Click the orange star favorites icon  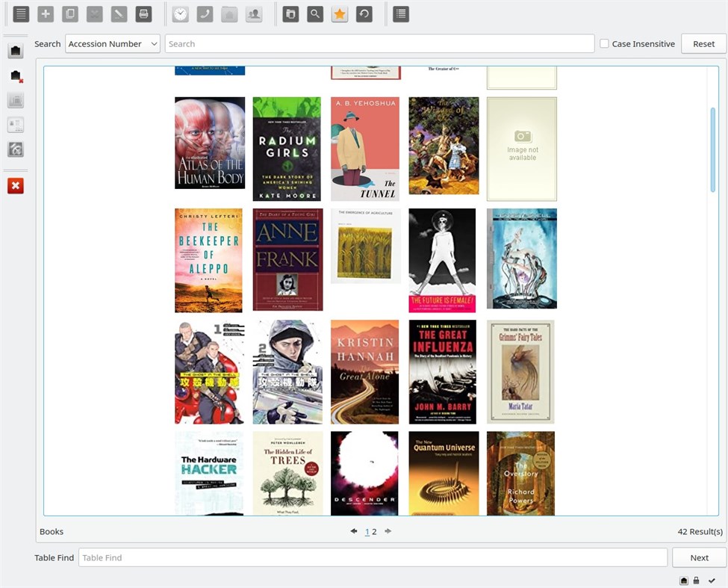[x=340, y=13]
